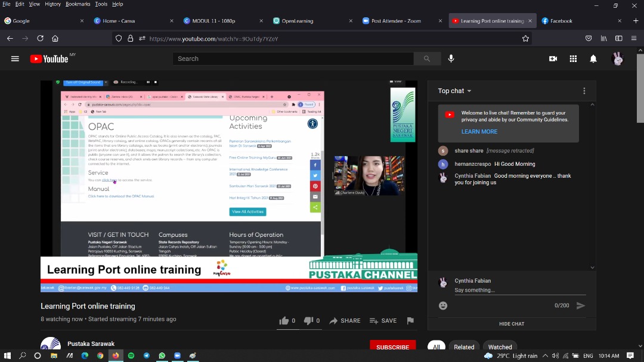Open Spotify from the taskbar

tap(131, 355)
